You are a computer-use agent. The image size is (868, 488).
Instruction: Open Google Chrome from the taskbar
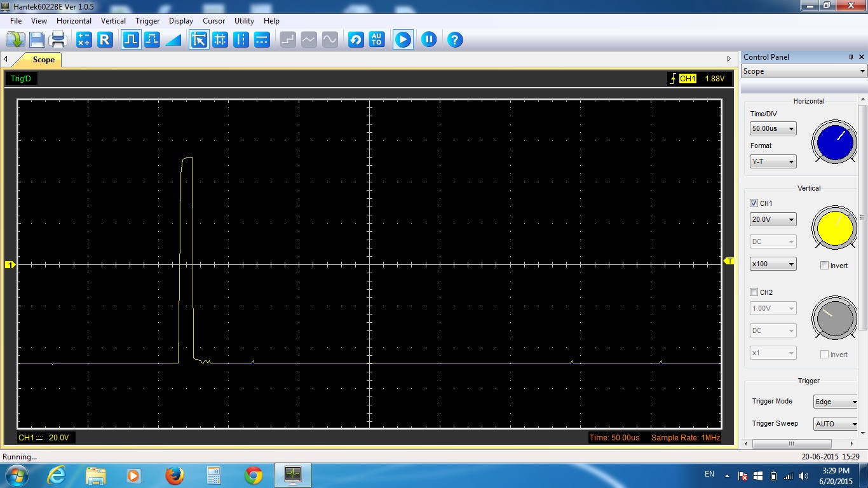pos(254,475)
